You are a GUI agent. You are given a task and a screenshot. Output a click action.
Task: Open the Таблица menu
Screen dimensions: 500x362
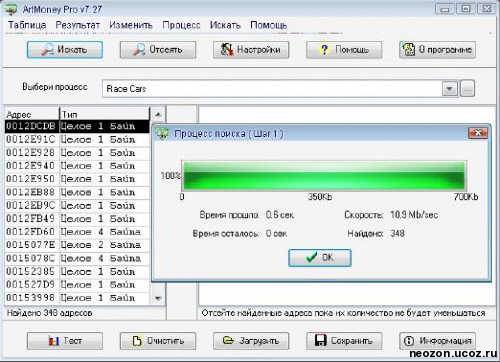27,25
